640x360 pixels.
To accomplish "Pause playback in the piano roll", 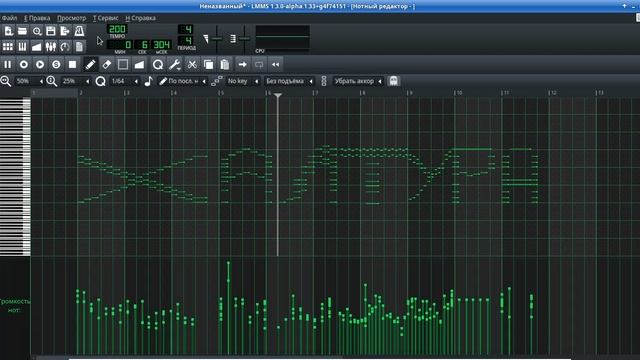I will (x=8, y=64).
